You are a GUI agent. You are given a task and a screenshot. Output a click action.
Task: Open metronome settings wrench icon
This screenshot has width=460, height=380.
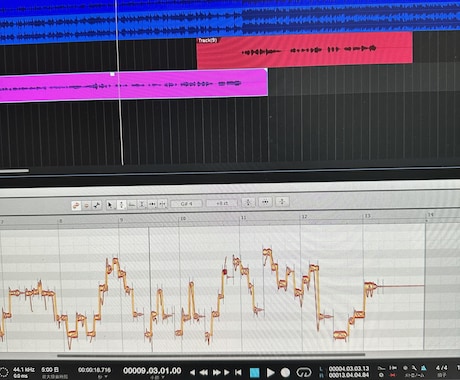pyautogui.click(x=414, y=368)
